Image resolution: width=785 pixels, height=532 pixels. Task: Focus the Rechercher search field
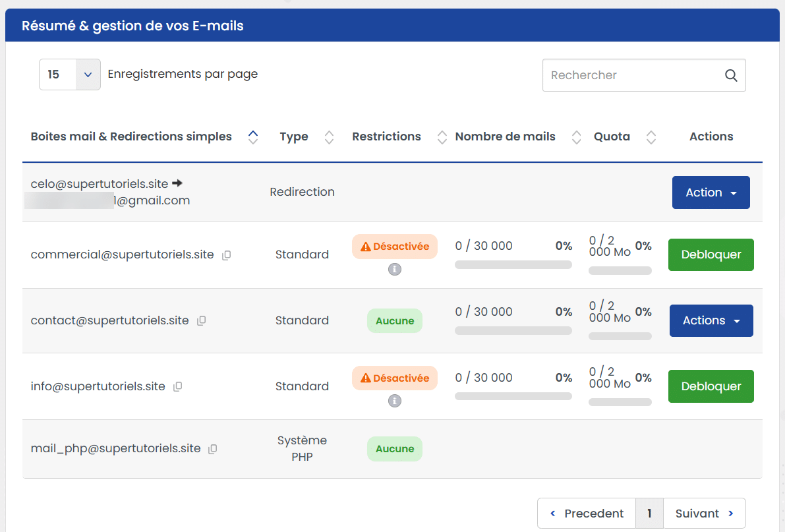(644, 75)
